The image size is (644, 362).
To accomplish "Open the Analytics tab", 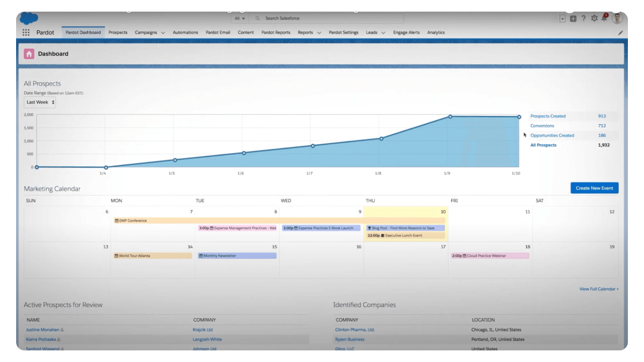I will tap(436, 33).
